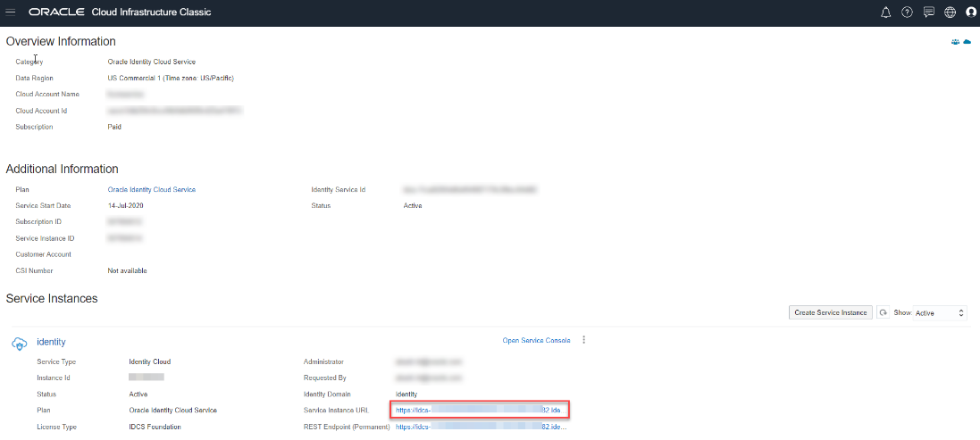Click the identity service cloud icon
The height and width of the screenshot is (440, 980).
pos(20,344)
